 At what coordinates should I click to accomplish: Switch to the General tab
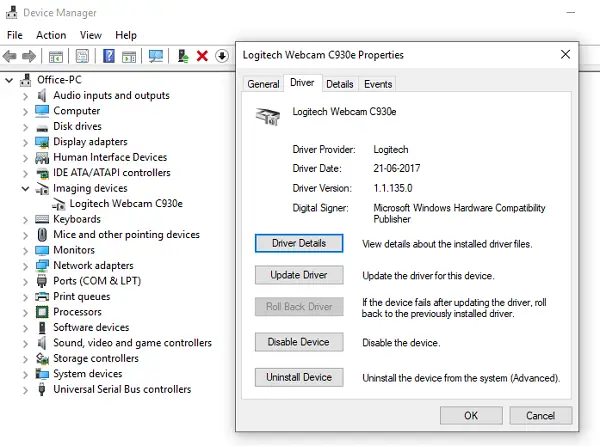[x=263, y=84]
